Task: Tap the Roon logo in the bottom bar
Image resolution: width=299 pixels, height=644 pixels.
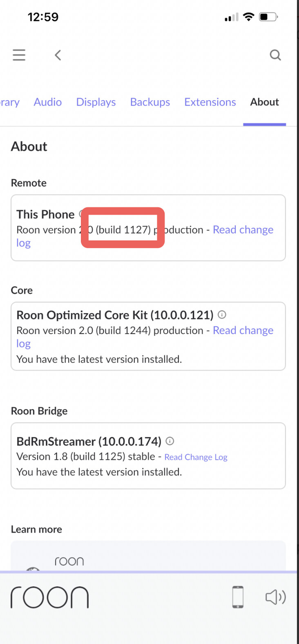Action: click(x=49, y=597)
